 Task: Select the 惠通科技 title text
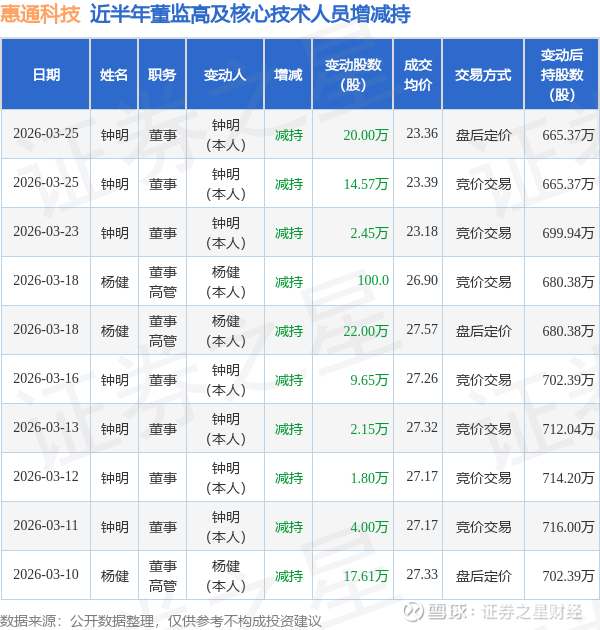[x=40, y=14]
